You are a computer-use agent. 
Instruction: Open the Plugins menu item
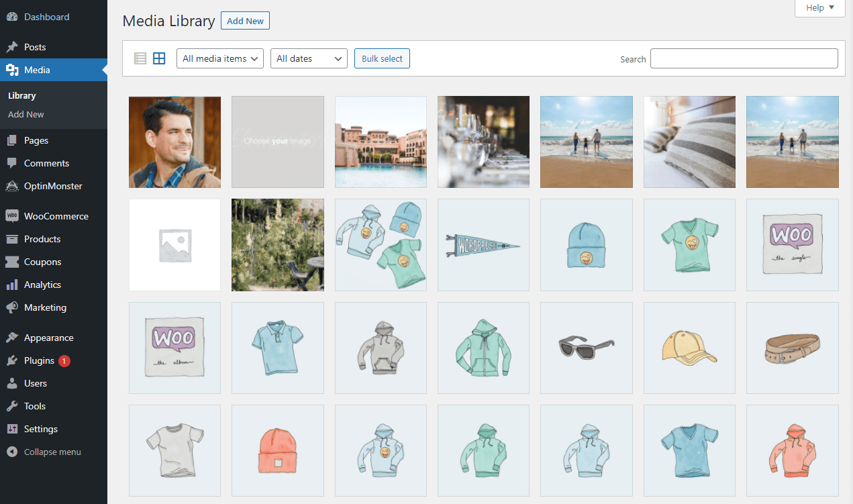37,360
